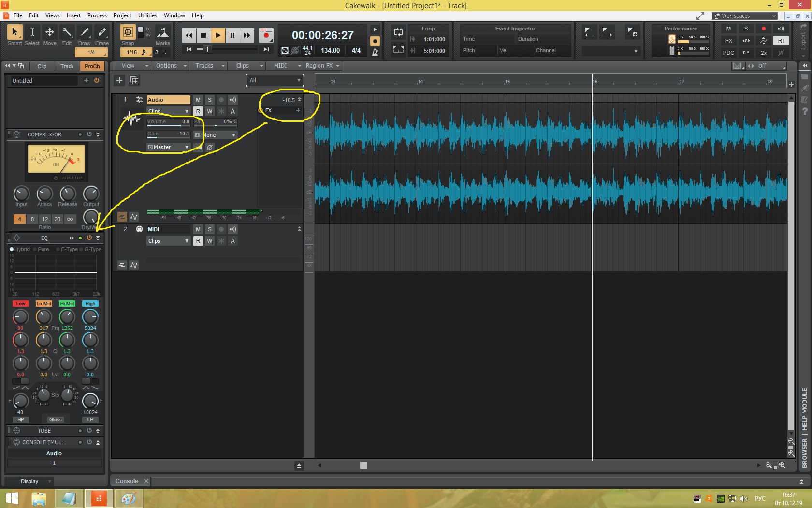
Task: Pause the transport
Action: tap(232, 35)
